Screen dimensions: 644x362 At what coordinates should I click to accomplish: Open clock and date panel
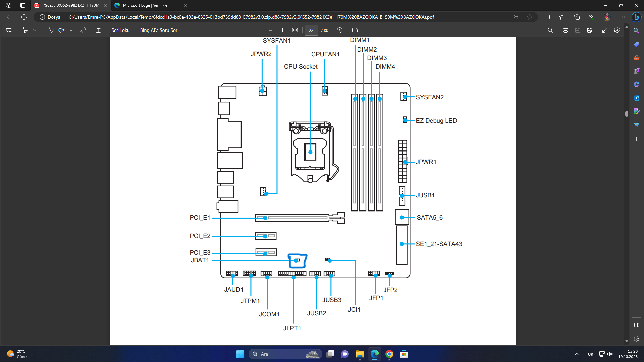coord(628,354)
